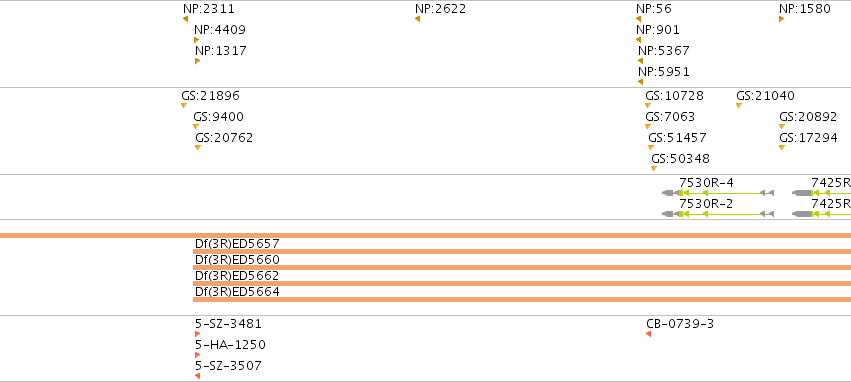851x382 pixels.
Task: Click the GS:50348 insertion triangle
Action: (653, 169)
